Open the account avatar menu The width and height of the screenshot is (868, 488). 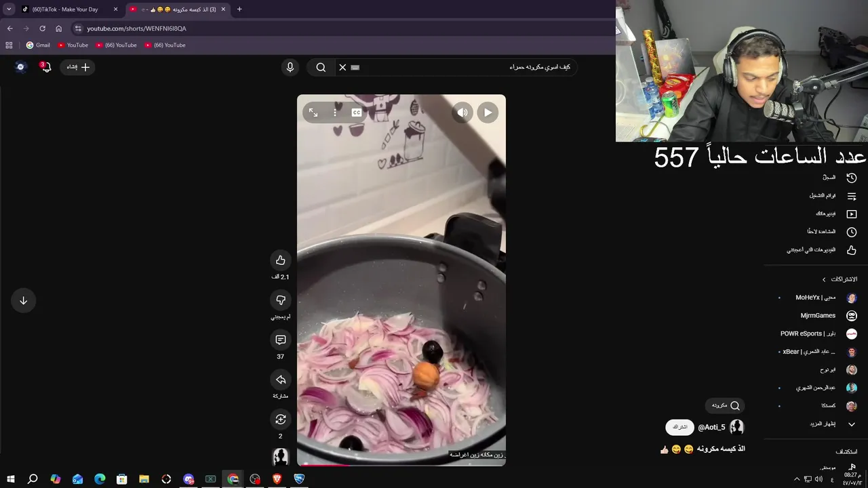click(x=21, y=67)
